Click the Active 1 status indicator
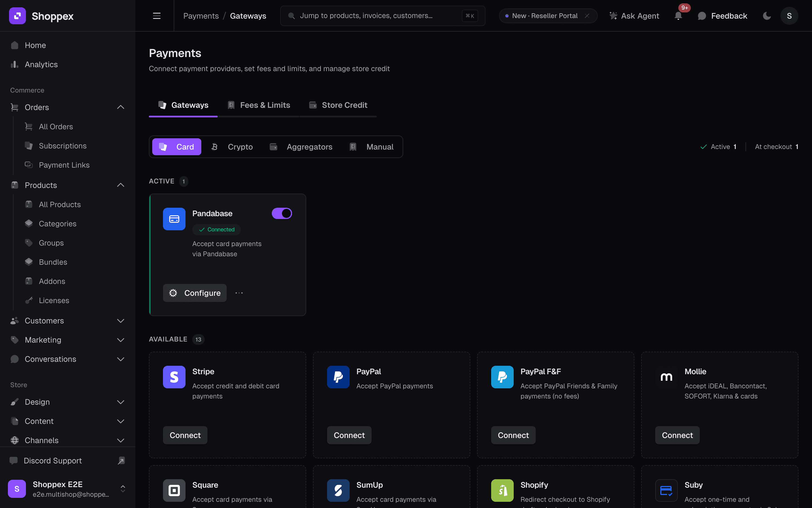812x508 pixels. coord(718,147)
